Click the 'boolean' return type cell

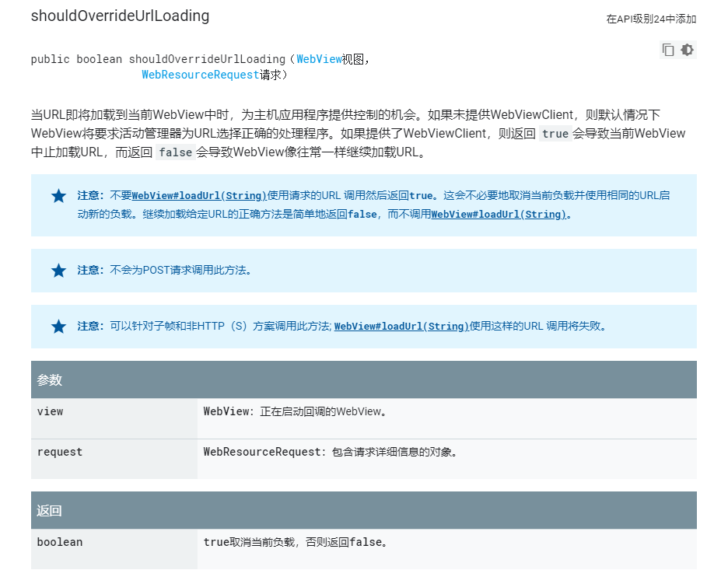(x=114, y=549)
